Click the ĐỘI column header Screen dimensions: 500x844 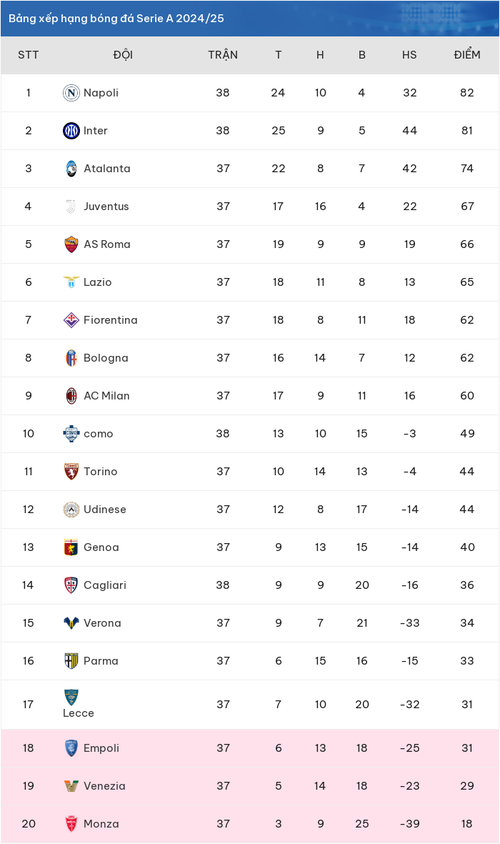pyautogui.click(x=123, y=55)
